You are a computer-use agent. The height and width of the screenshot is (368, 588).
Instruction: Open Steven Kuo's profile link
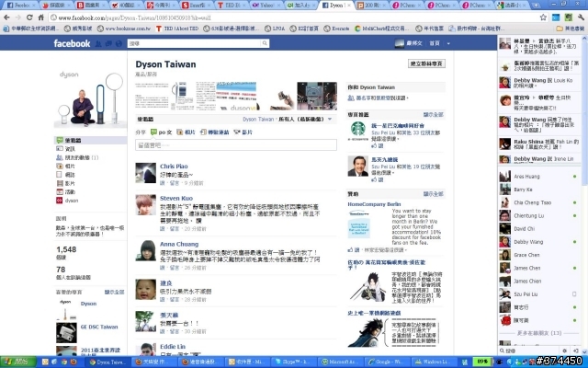tap(176, 199)
